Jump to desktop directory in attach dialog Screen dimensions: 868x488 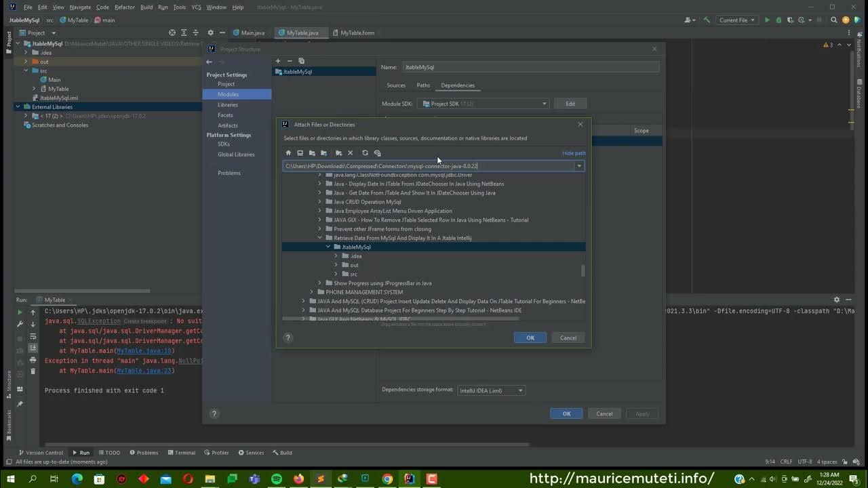pos(300,153)
